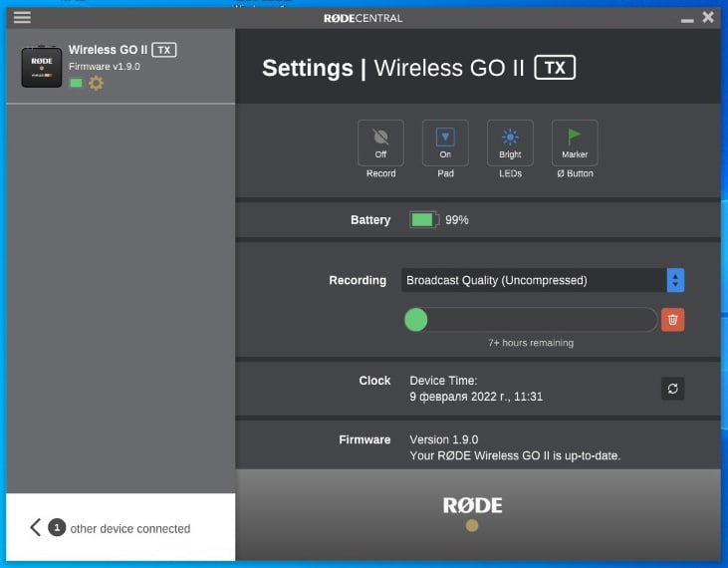Open the hamburger menu
The height and width of the screenshot is (568, 728).
[x=22, y=17]
